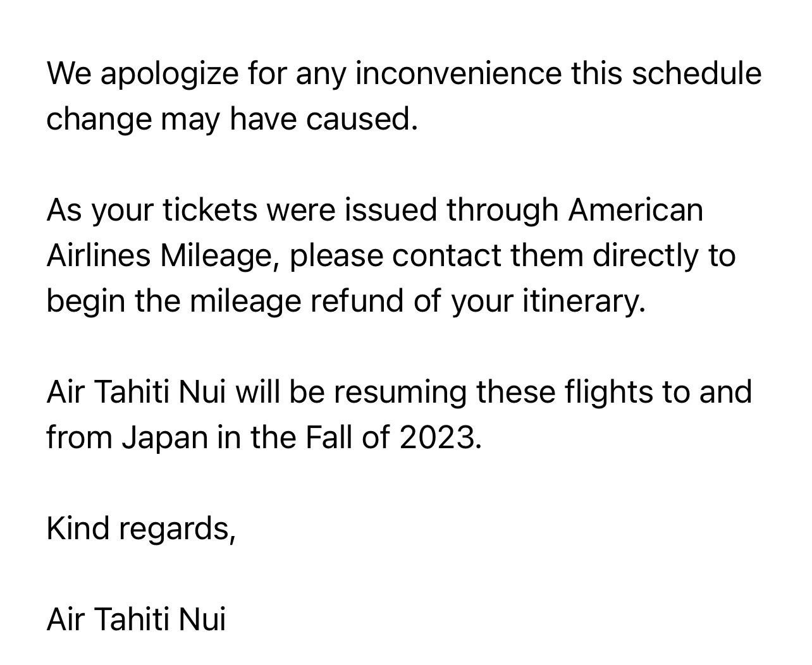This screenshot has height=665, width=812.
Task: Click the words 'schedule' at line end
Action: click(697, 73)
